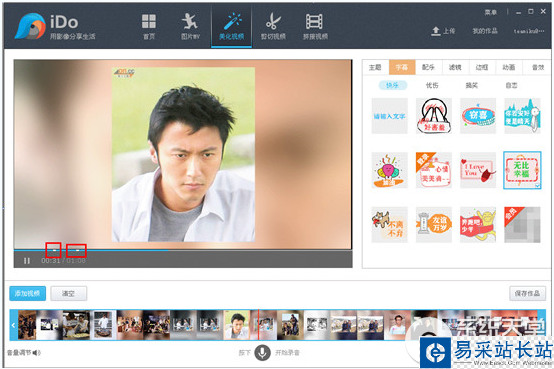Choose the pixelated gray sticker with red ribbon

click(x=522, y=225)
